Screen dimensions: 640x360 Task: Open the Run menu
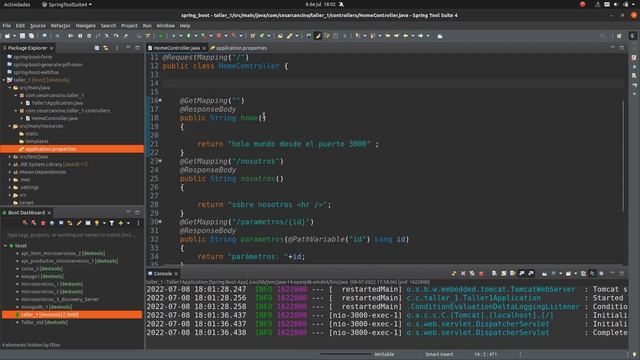147,25
